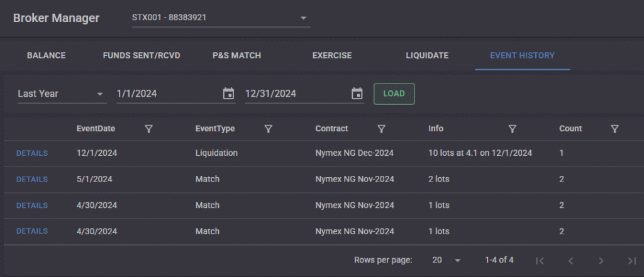The image size is (644, 277).
Task: Open the LIQUIDATE tab
Action: [x=427, y=55]
